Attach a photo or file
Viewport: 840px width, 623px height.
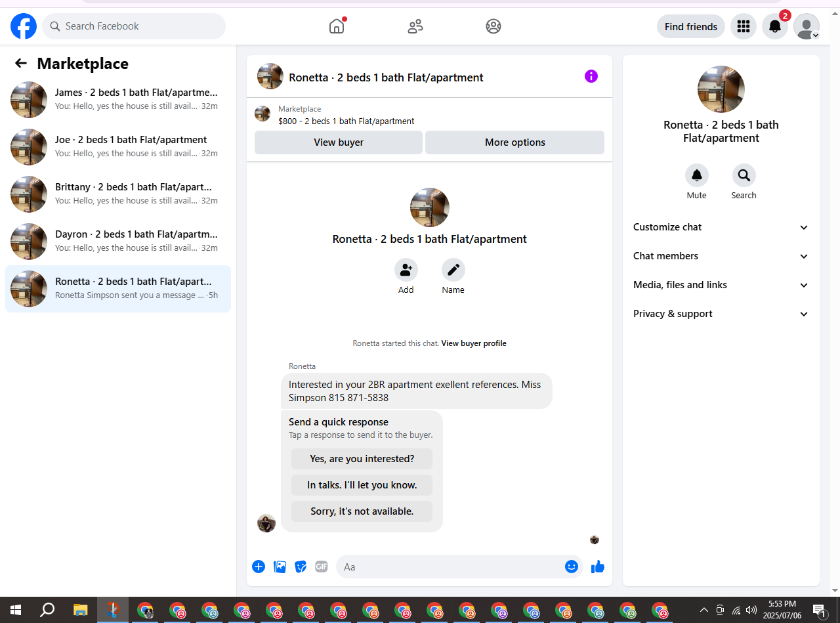point(280,567)
